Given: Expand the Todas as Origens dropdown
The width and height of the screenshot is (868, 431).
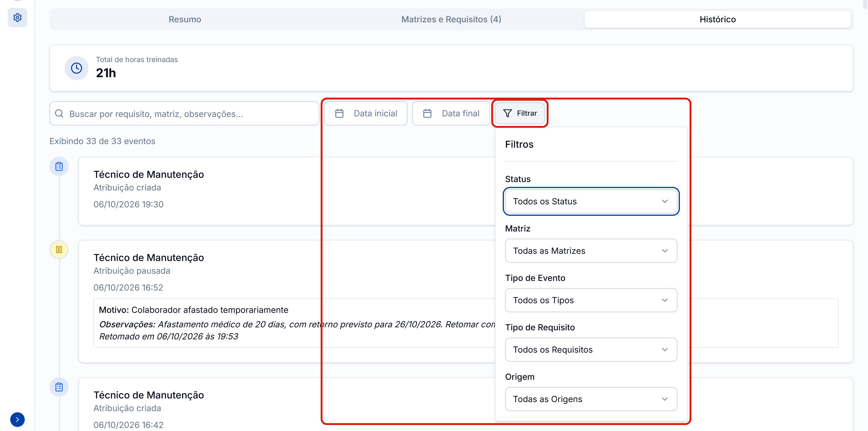Looking at the screenshot, I should (x=591, y=399).
